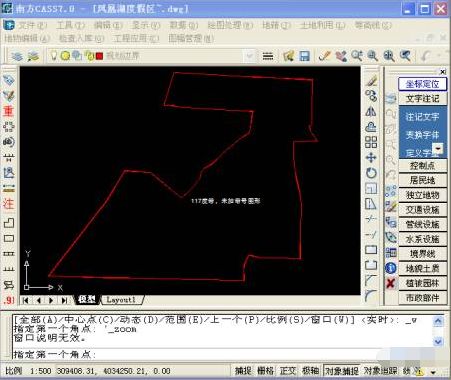
Task: Click the layer properties manager icon
Action: click(x=17, y=56)
